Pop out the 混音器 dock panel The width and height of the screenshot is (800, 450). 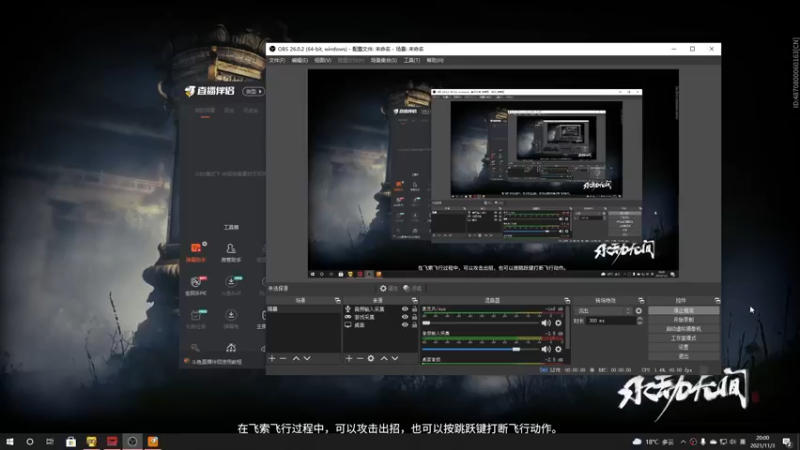coord(567,301)
